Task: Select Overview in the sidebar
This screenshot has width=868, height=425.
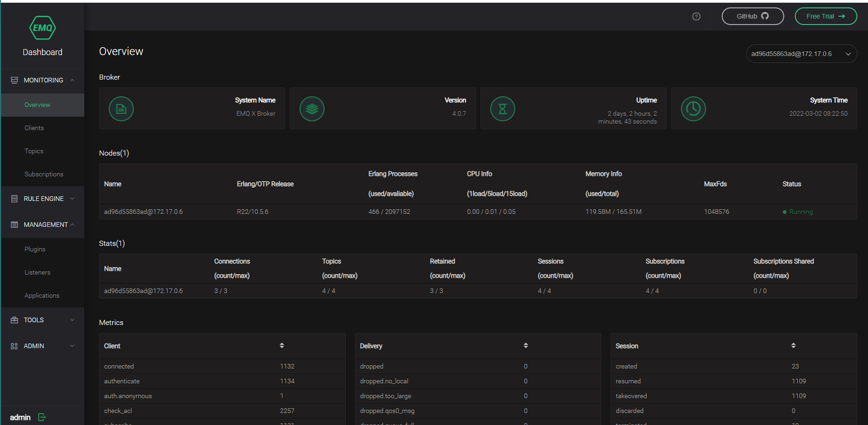Action: click(x=42, y=105)
